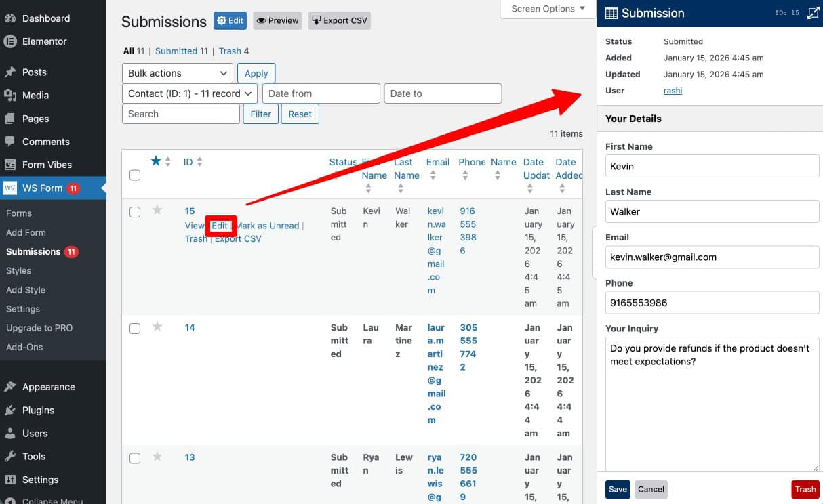
Task: Click the Plugins plug icon
Action: [10, 410]
